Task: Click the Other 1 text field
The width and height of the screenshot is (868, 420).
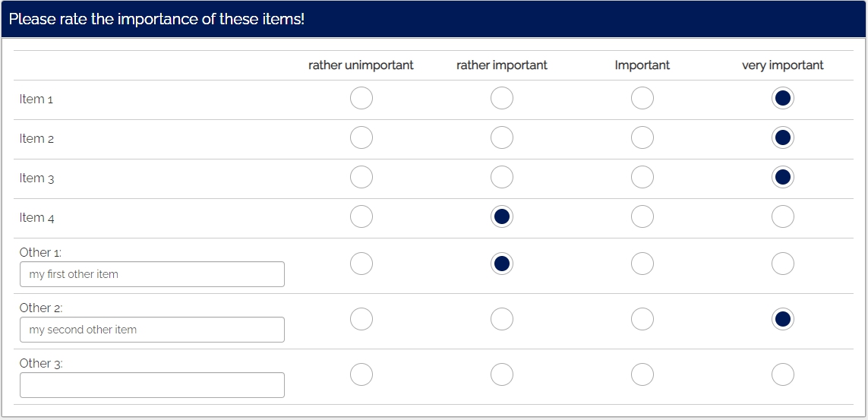Action: 152,274
